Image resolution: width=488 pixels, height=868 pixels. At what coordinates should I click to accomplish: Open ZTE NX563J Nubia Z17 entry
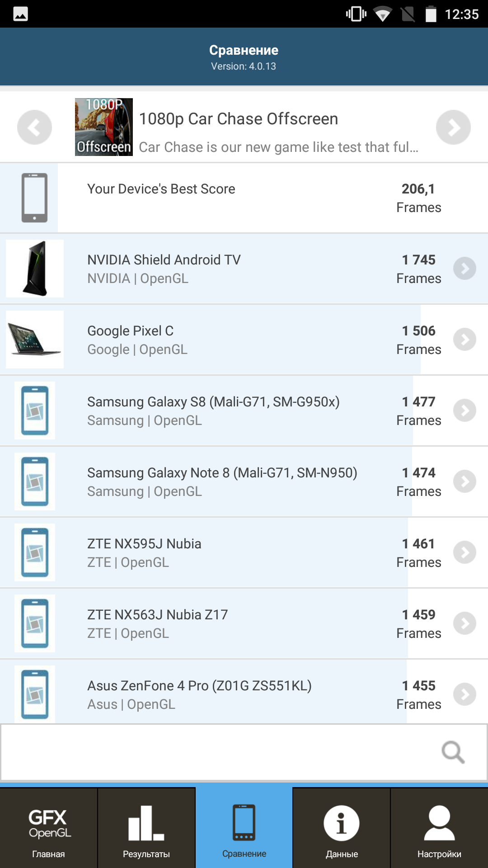(244, 623)
